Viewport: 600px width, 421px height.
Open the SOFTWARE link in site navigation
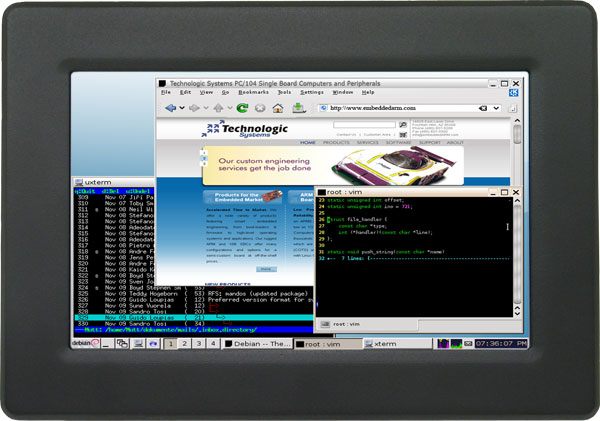(x=398, y=142)
